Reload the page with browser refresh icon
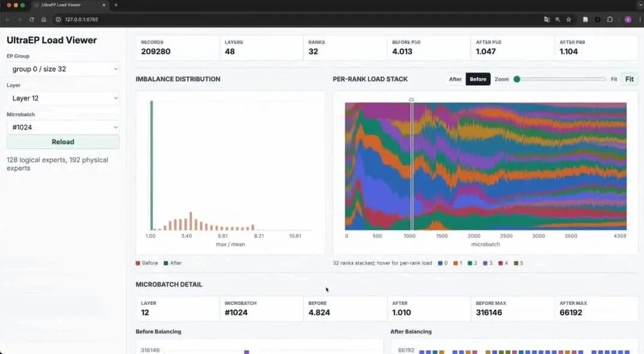 coord(32,19)
